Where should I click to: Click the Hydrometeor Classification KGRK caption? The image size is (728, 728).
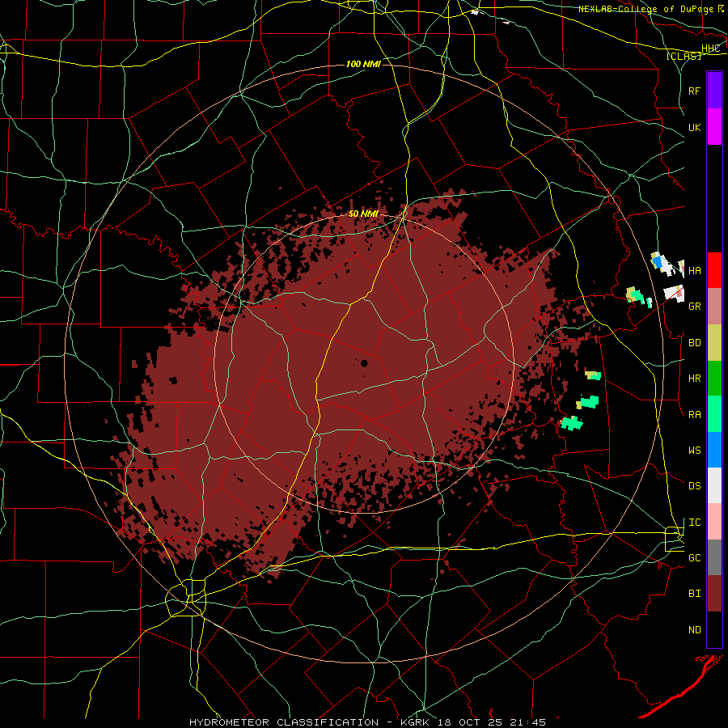click(x=367, y=722)
